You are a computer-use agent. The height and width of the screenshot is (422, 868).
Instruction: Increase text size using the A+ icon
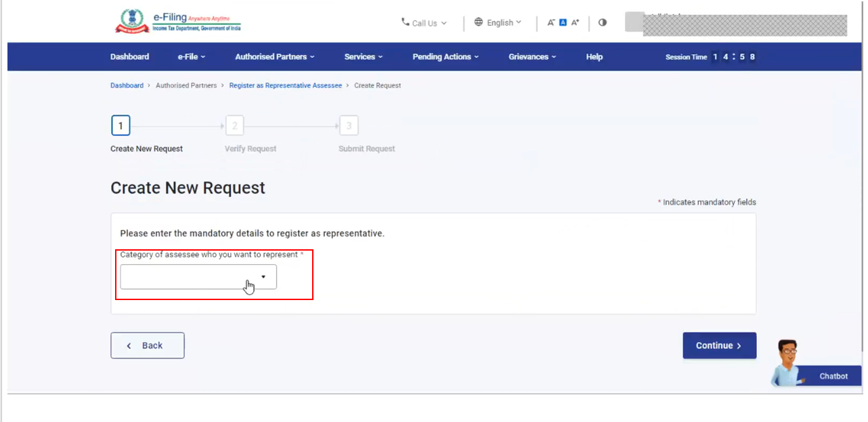coord(575,22)
